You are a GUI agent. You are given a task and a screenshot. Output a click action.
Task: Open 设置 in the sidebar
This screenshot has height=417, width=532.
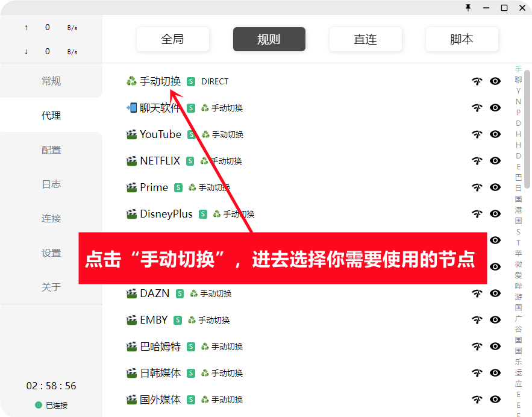pyautogui.click(x=51, y=253)
